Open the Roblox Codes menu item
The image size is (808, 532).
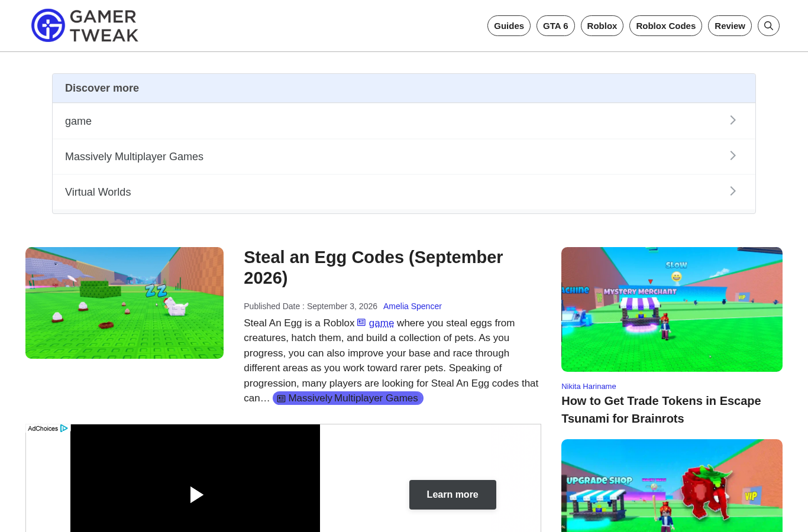[665, 25]
